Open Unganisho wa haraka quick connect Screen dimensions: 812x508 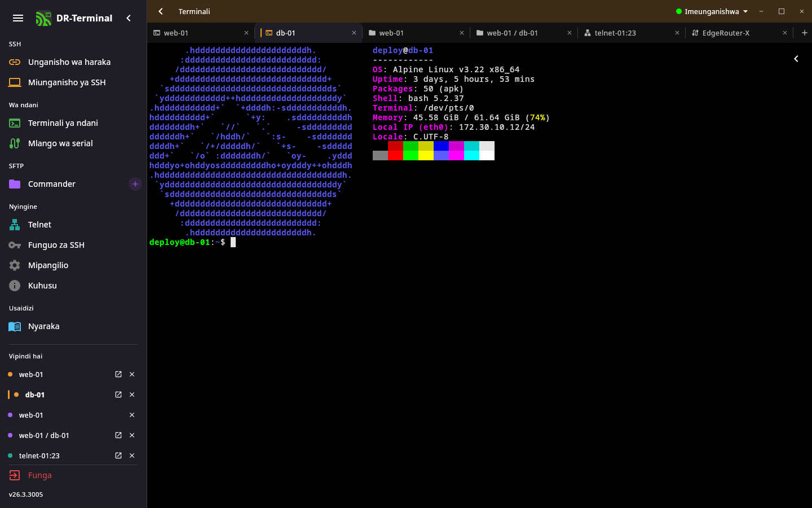(73, 62)
